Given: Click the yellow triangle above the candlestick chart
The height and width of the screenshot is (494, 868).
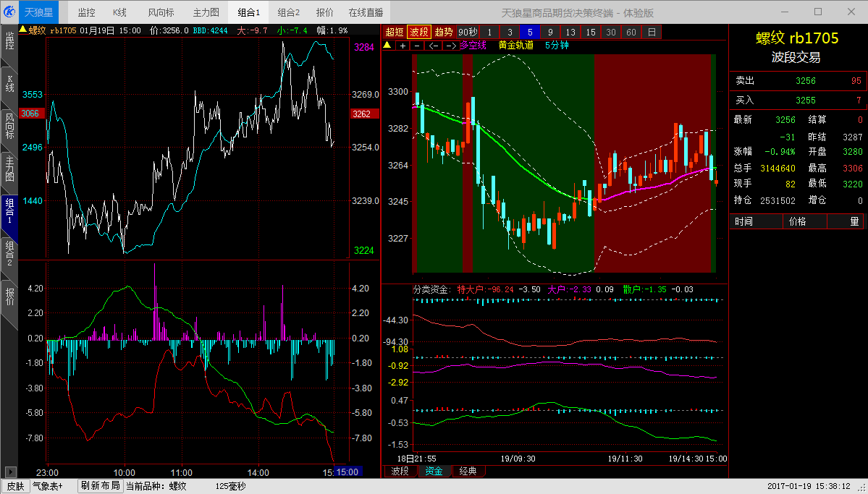Looking at the screenshot, I should (387, 45).
